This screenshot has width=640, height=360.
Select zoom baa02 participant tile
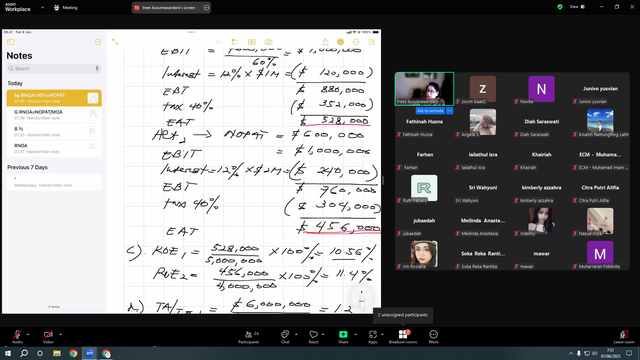pos(483,89)
